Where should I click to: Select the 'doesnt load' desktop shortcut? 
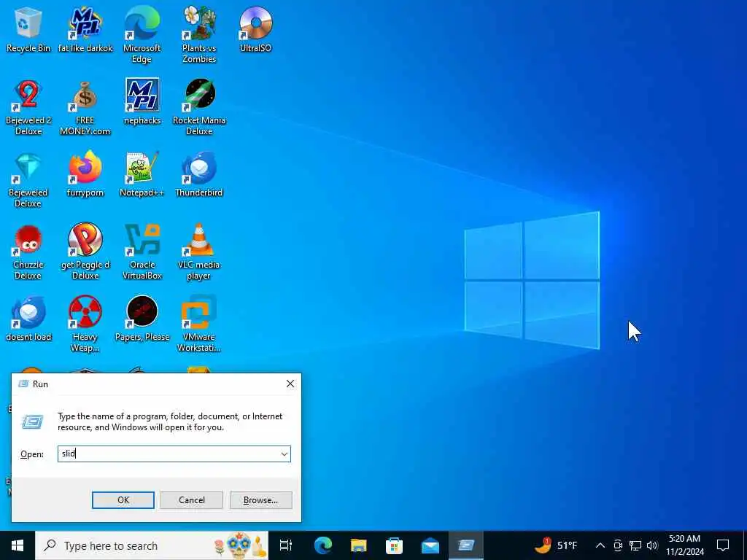pos(28,318)
